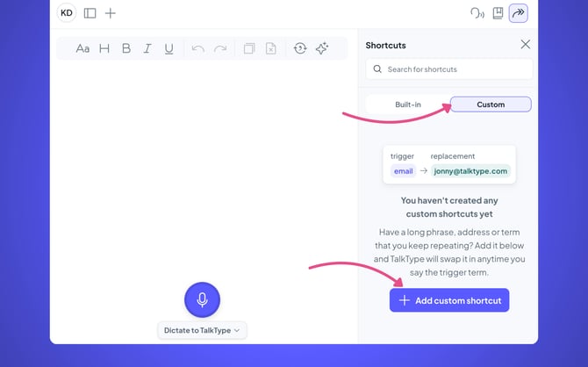Clear document with the X page icon
Viewport: 588px width, 367px height.
271,48
